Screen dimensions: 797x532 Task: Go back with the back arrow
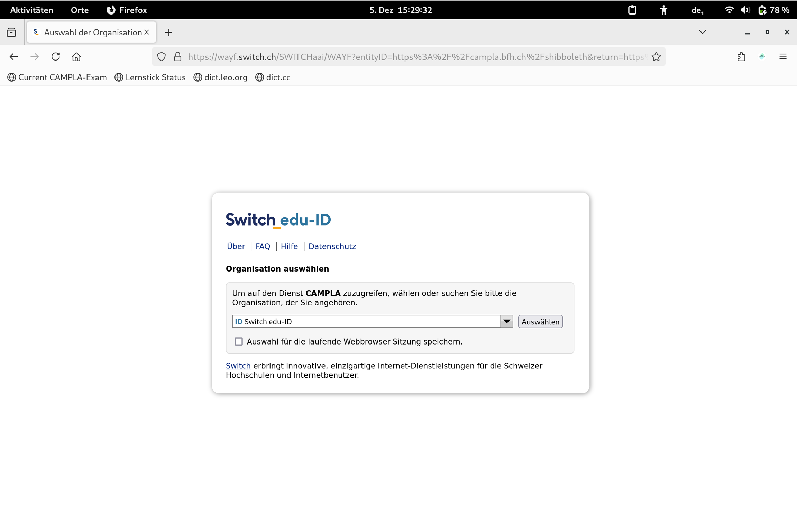[13, 57]
